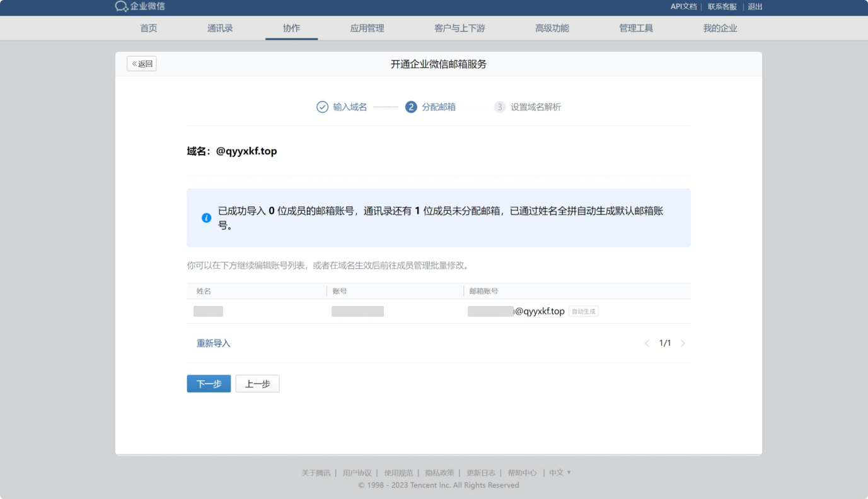The image size is (868, 499).
Task: Expand the 高级功能 navigation menu
Action: pyautogui.click(x=551, y=28)
